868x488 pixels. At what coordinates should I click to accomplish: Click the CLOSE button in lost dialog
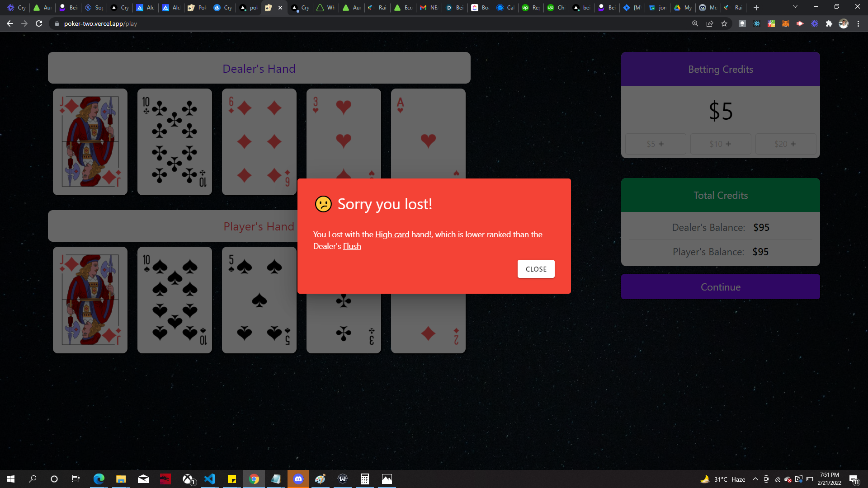coord(536,269)
